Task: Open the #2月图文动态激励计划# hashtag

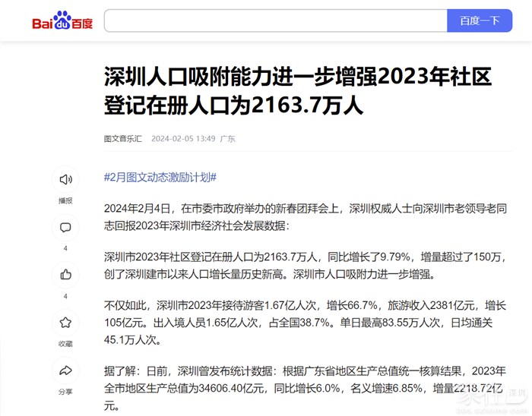Action: click(160, 177)
